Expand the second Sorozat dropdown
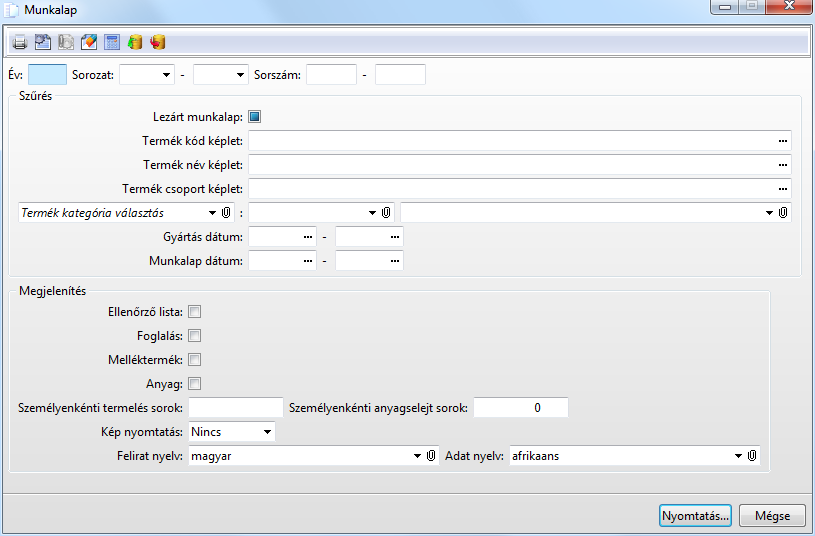Viewport: 815px width, 536px height. (240, 75)
